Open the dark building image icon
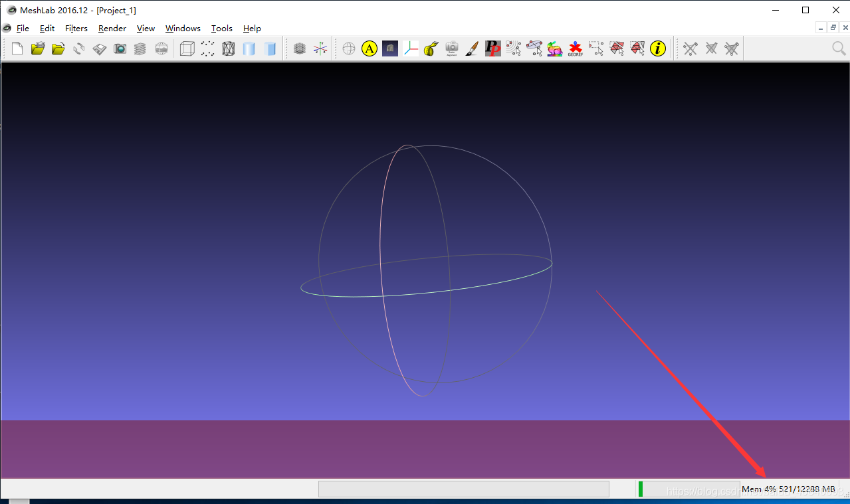 (x=390, y=48)
